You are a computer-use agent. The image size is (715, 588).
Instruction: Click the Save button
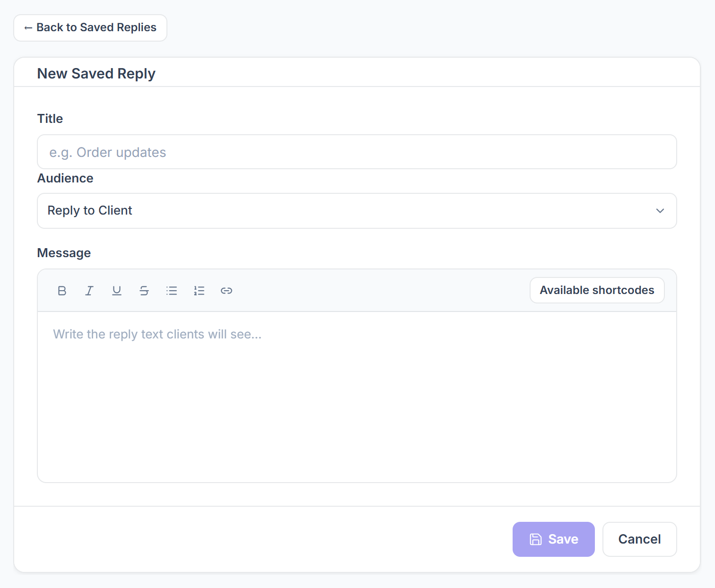click(x=554, y=539)
